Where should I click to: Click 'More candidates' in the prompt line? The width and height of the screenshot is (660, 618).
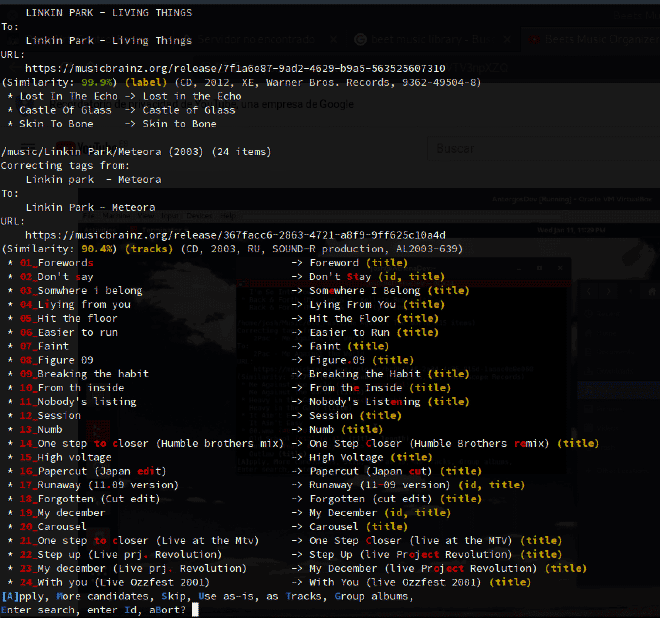click(102, 597)
